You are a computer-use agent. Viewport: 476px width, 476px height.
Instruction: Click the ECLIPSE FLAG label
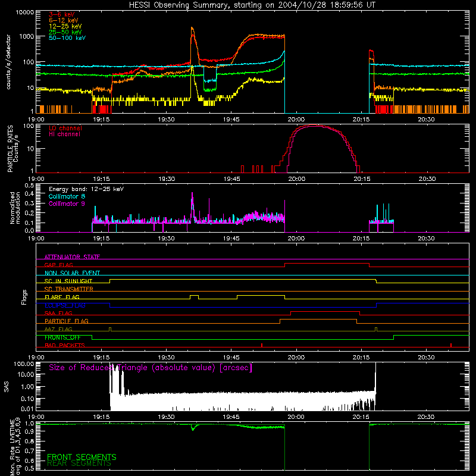(65, 305)
